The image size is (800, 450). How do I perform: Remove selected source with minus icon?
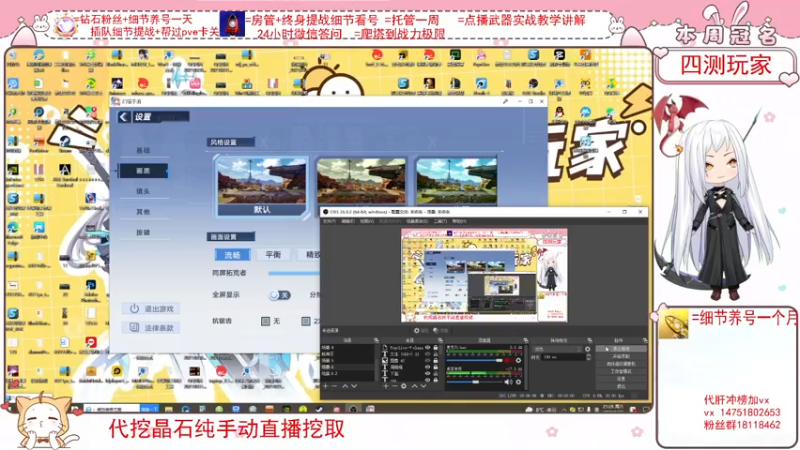(395, 386)
